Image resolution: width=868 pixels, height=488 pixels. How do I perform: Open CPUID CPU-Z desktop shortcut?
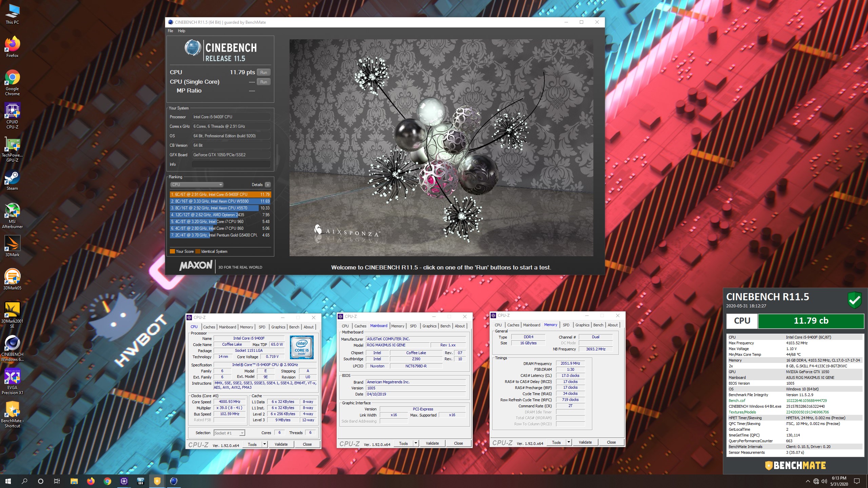(12, 116)
